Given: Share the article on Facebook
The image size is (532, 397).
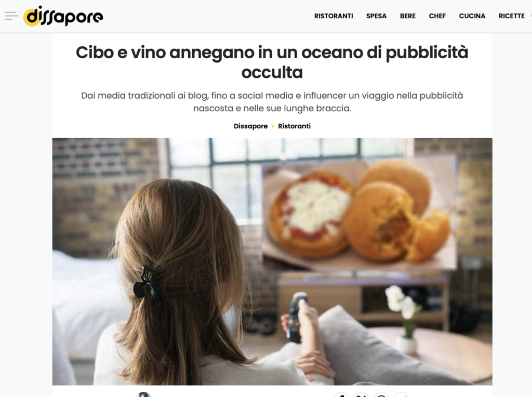Looking at the screenshot, I should [341, 395].
